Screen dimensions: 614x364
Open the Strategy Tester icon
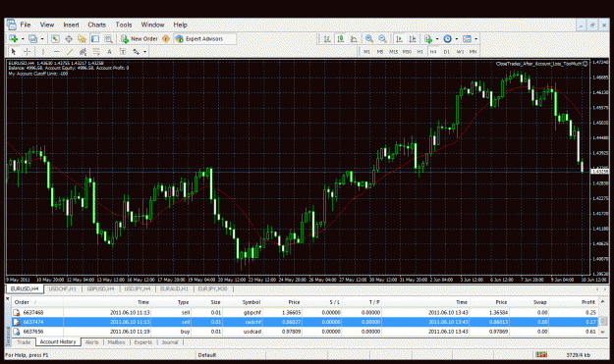point(108,38)
